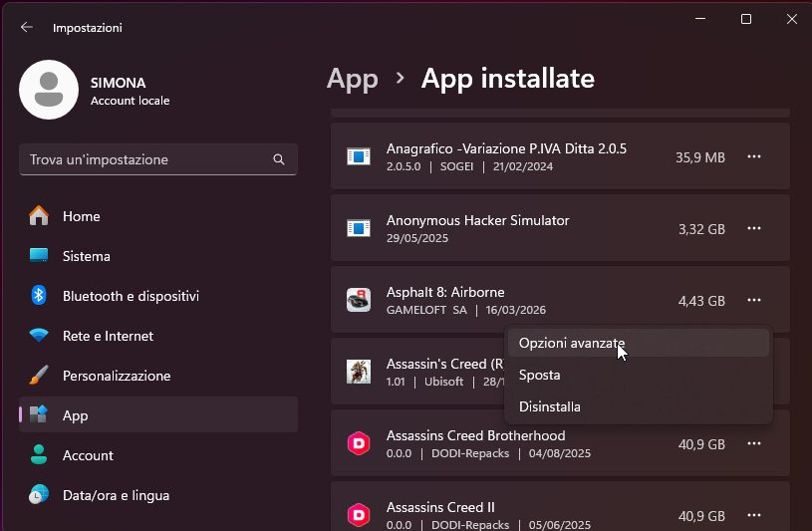Open Sistema settings section

158,256
